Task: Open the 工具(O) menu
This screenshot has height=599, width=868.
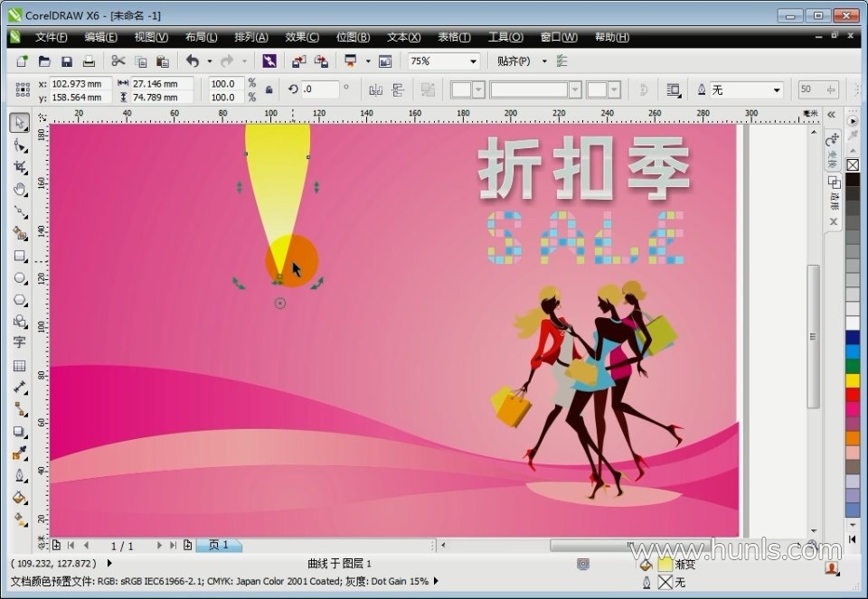Action: (x=505, y=37)
